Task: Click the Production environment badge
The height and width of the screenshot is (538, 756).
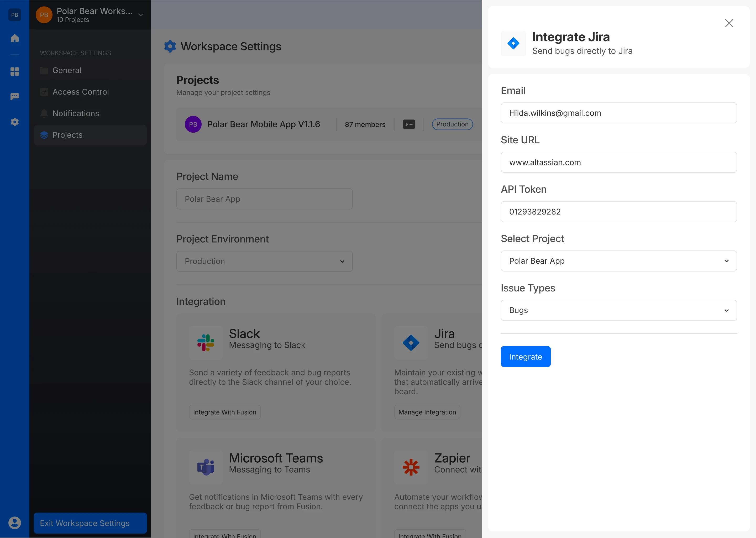Action: tap(452, 124)
